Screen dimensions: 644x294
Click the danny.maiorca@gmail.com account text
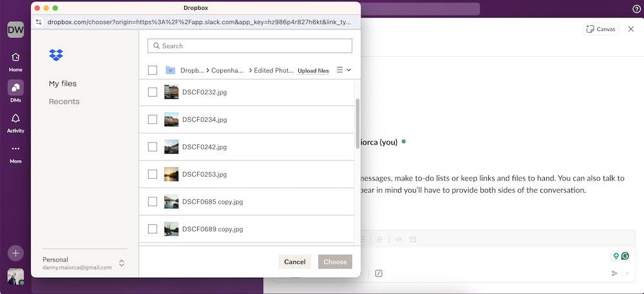point(77,268)
